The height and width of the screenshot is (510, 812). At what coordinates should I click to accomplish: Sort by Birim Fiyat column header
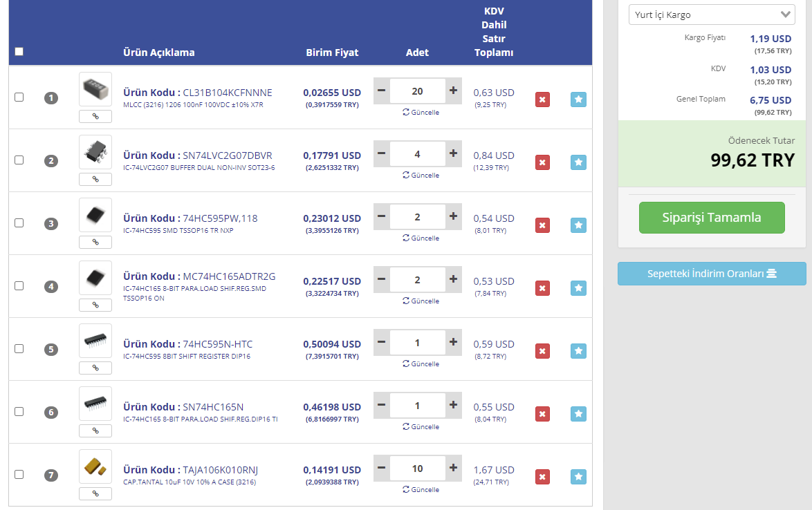(332, 53)
